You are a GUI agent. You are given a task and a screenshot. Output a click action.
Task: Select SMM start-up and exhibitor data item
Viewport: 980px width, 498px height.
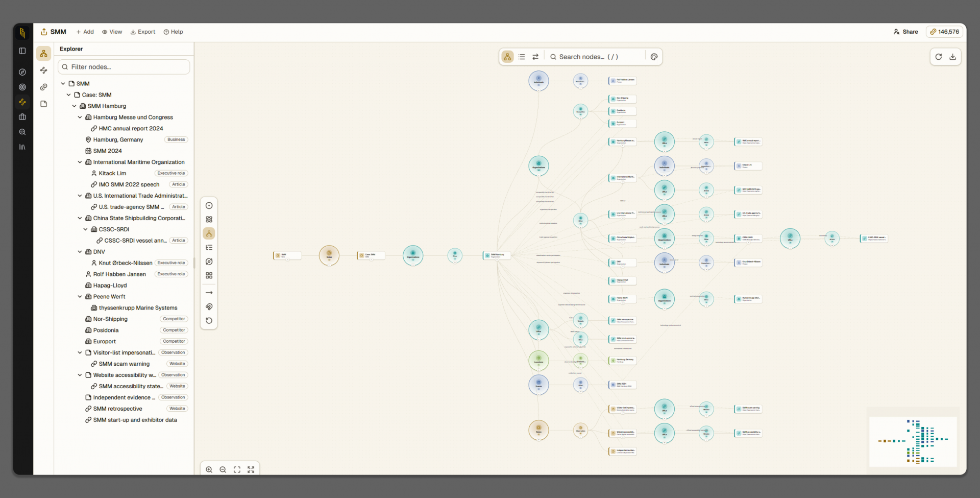pos(135,420)
